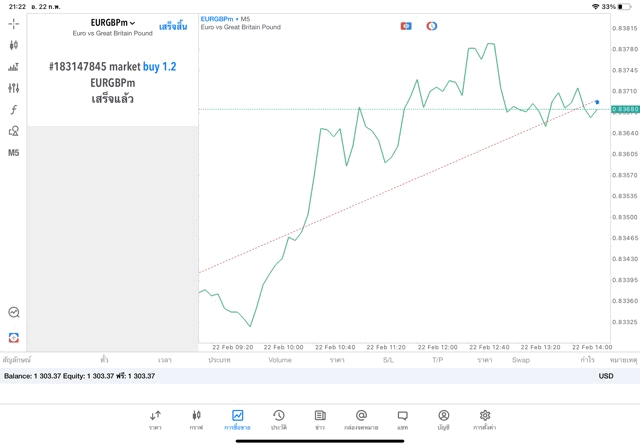
Task: Tap the red-blue circular icon on chart
Action: pos(431,26)
